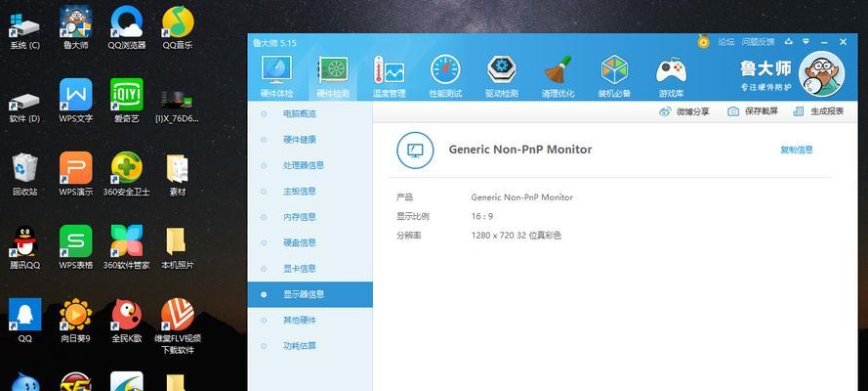Open the 硬件体检 hardware checkup tab
868x391 pixels.
[276, 77]
